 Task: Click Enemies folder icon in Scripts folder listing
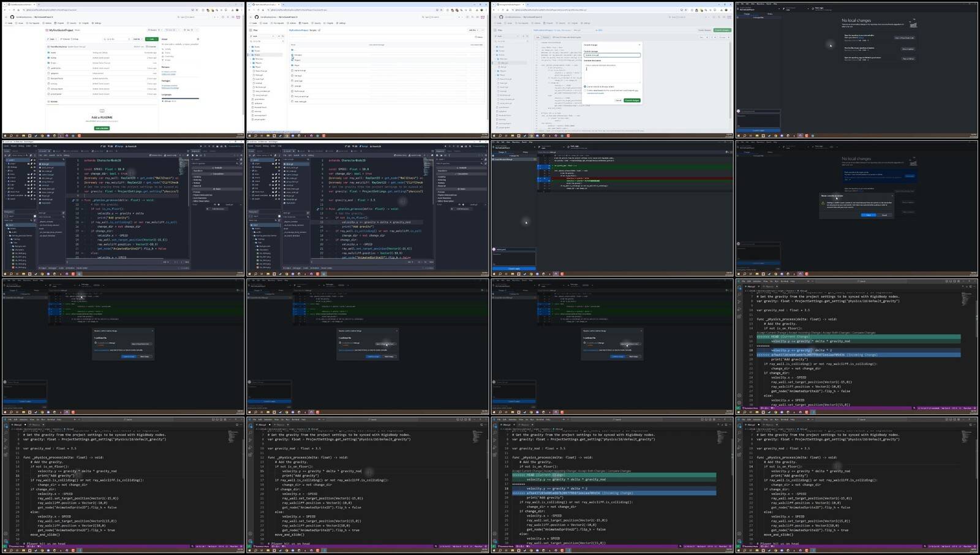click(x=292, y=55)
